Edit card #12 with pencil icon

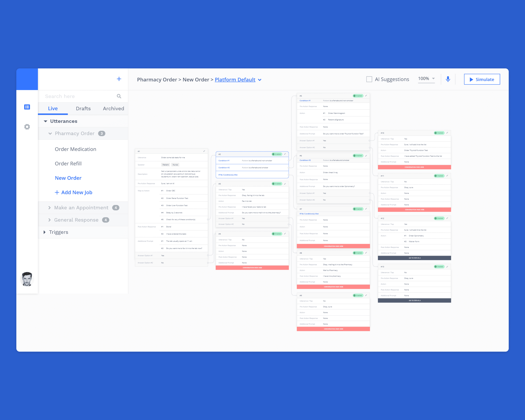447,218
